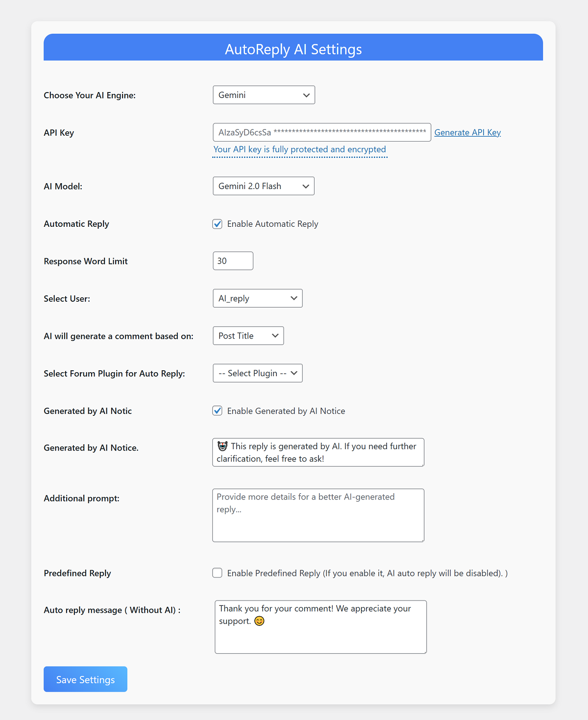Viewport: 588px width, 720px height.
Task: Click the AutoReply AI Settings header
Action: tap(293, 49)
